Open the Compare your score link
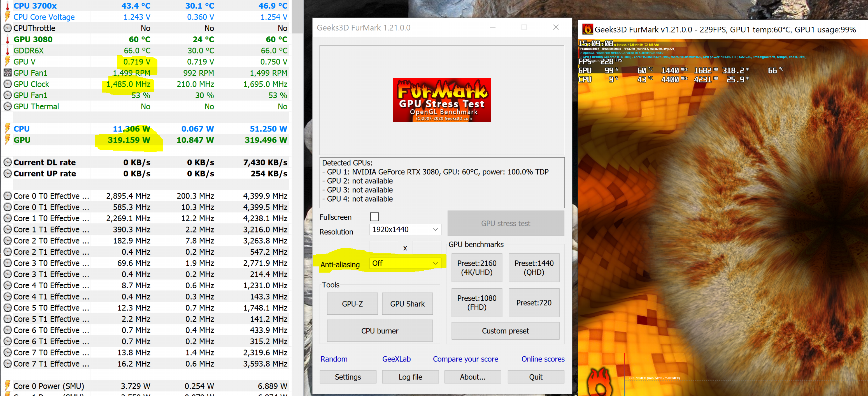The image size is (868, 396). (465, 359)
